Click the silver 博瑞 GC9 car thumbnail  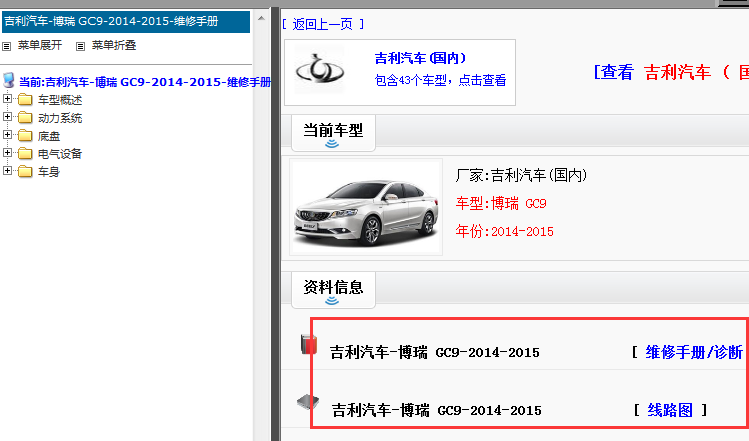pos(366,207)
